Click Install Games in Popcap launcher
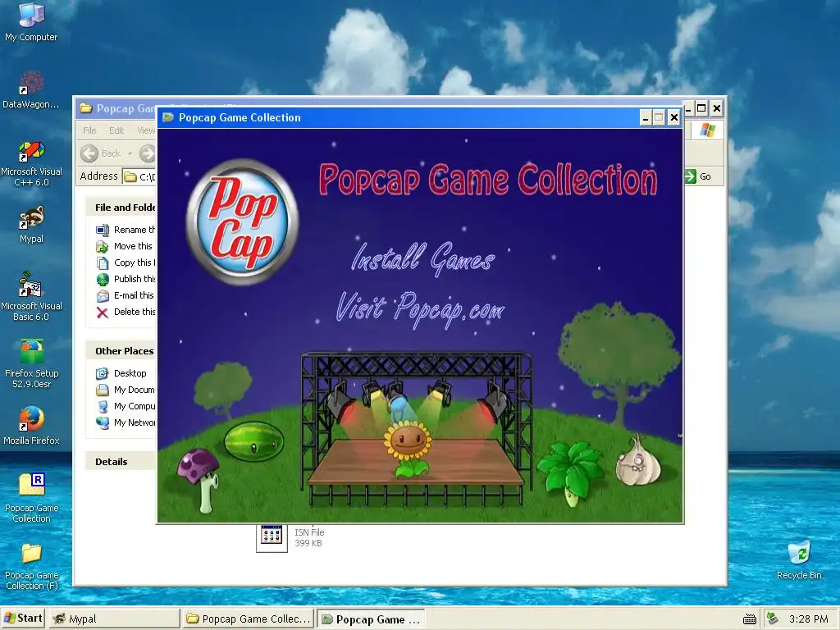Viewport: 840px width, 630px height. (422, 258)
